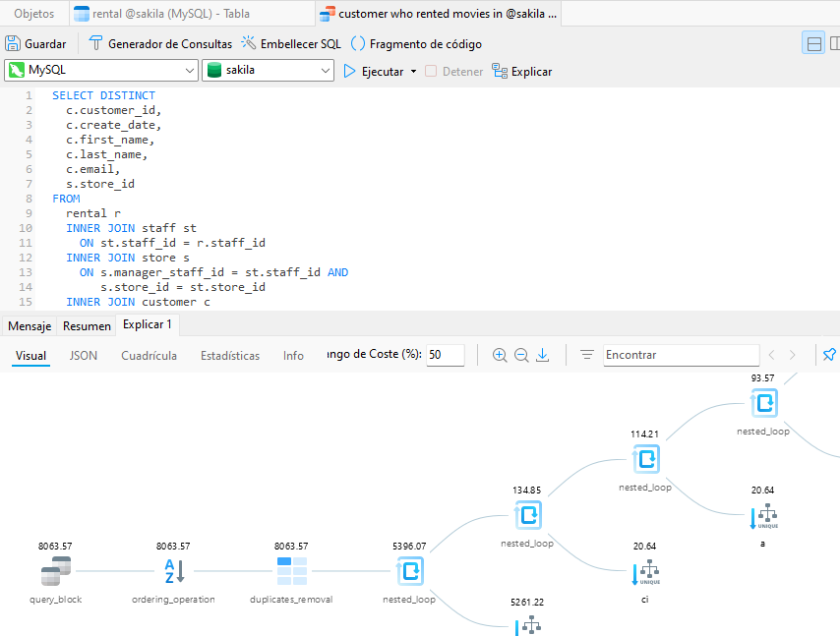Click the pin panel icon
Screen dimensions: 840x636
[x=829, y=355]
